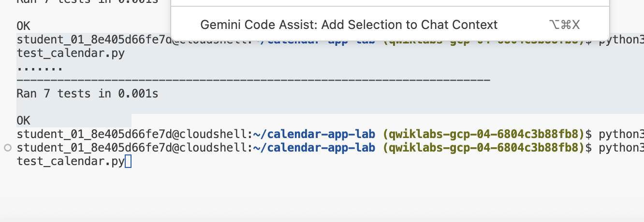Click the highlighted OK result text
This screenshot has width=644, height=222.
(x=23, y=121)
